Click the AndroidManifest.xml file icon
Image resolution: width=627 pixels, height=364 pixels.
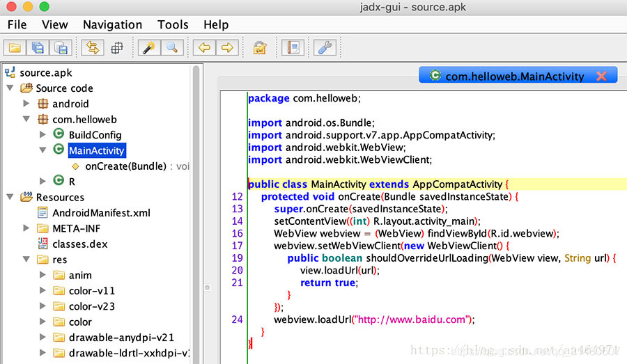42,212
